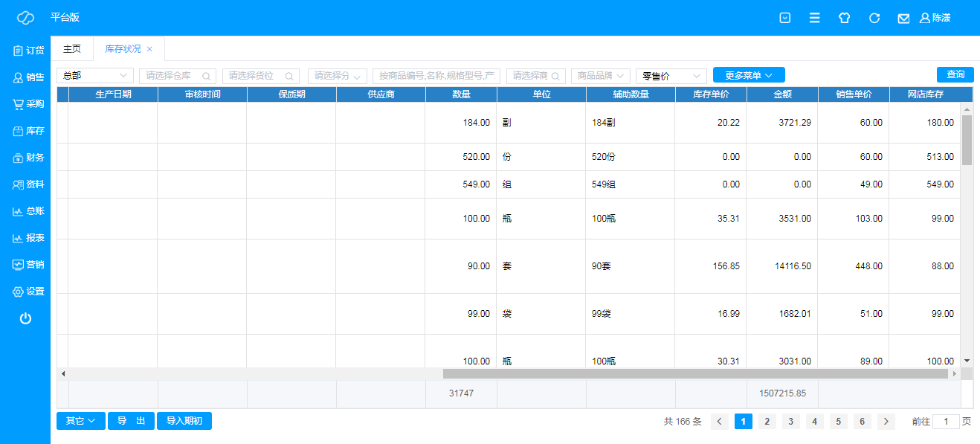The height and width of the screenshot is (444, 980).
Task: Click the 销售单价 column header
Action: click(x=854, y=94)
